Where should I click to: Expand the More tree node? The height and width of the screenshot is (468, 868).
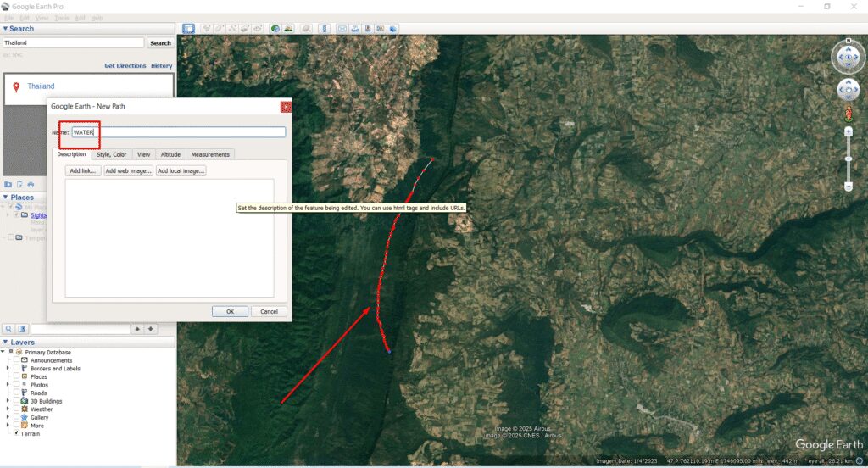tap(8, 426)
